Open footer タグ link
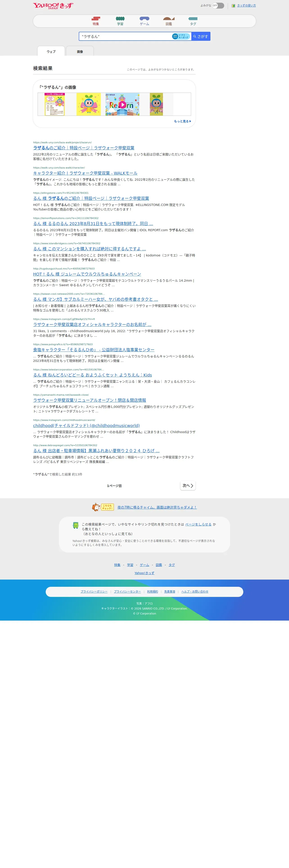This screenshot has height=868, width=289. point(172,565)
